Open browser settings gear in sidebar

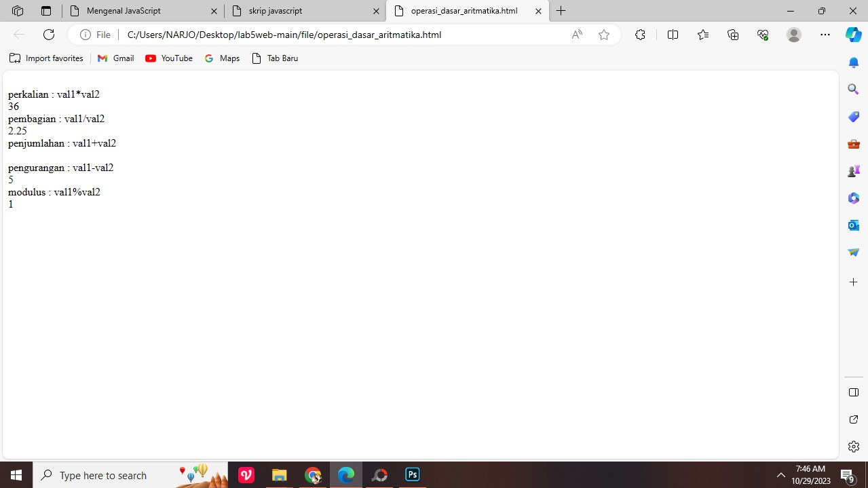(x=853, y=446)
